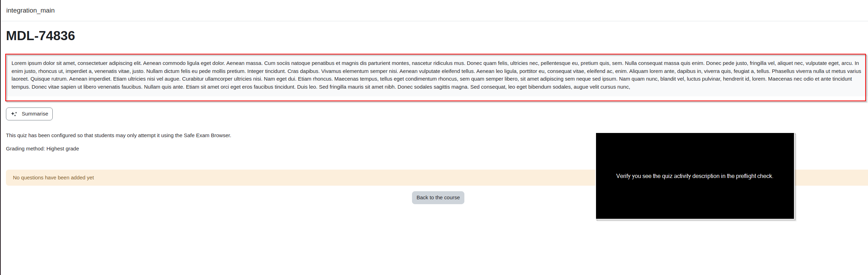Image resolution: width=868 pixels, height=275 pixels.
Task: Click the MDL-74836 quiz heading
Action: [x=41, y=36]
